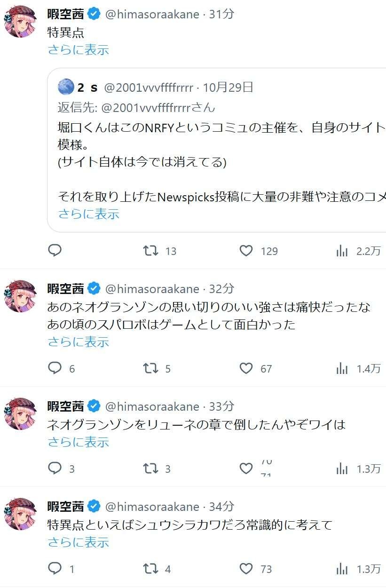Repost the tweet with 5 reposts
Image resolution: width=386 pixels, height=588 pixels.
[151, 368]
